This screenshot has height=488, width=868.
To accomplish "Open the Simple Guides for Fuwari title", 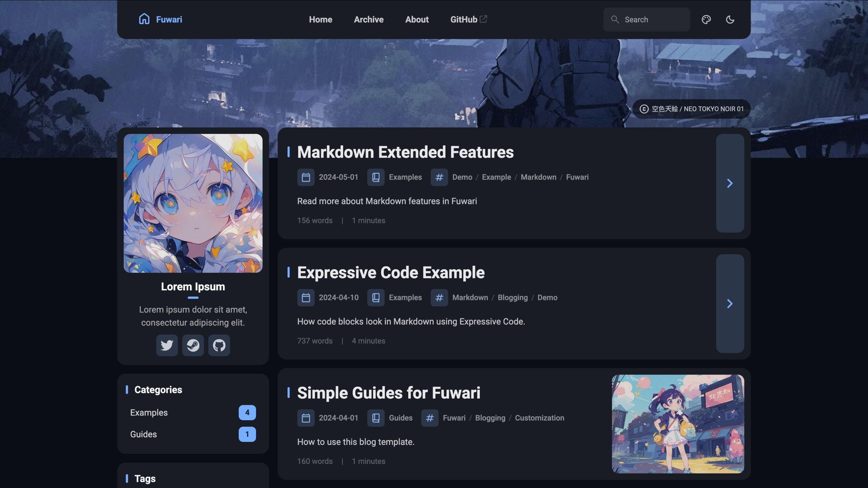I will pyautogui.click(x=389, y=393).
